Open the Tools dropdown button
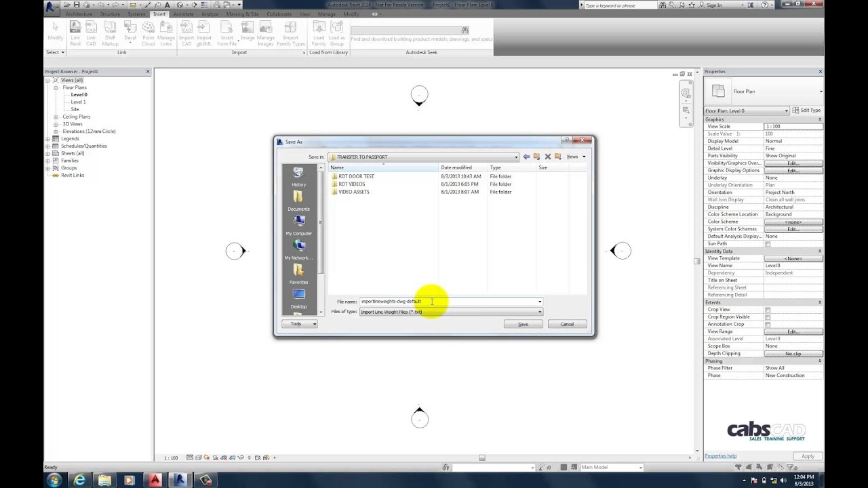This screenshot has width=868, height=488. tap(299, 324)
